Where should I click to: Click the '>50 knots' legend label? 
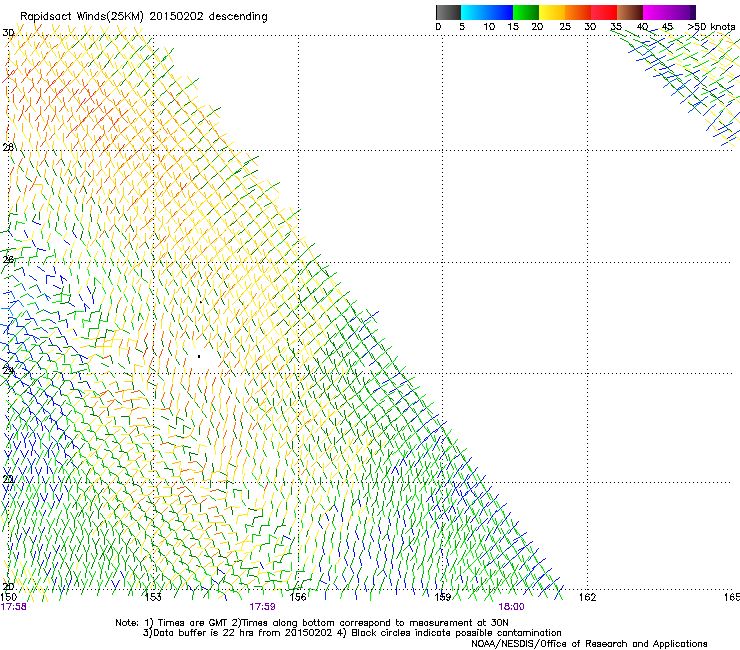711,27
